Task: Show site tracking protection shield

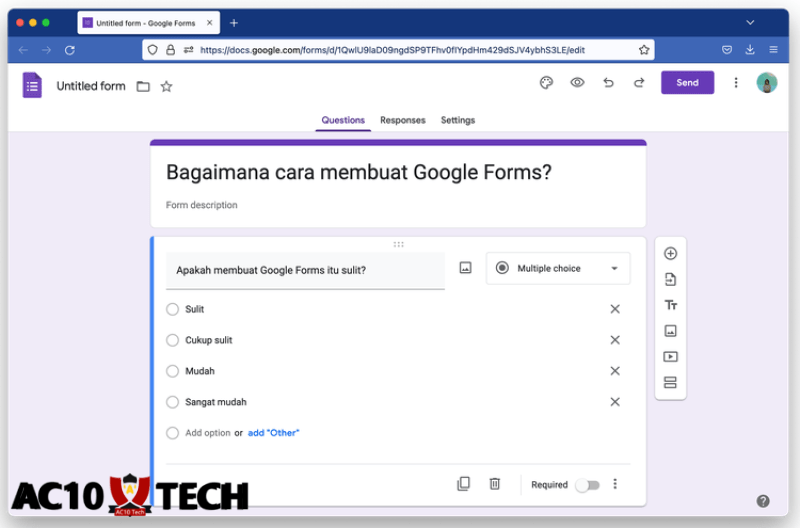Action: tap(153, 50)
